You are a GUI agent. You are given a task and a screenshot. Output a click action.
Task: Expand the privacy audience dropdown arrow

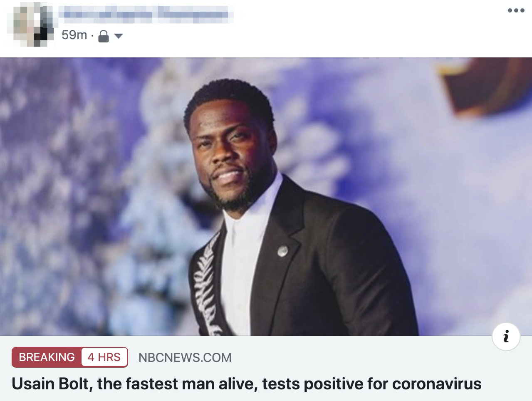point(118,37)
